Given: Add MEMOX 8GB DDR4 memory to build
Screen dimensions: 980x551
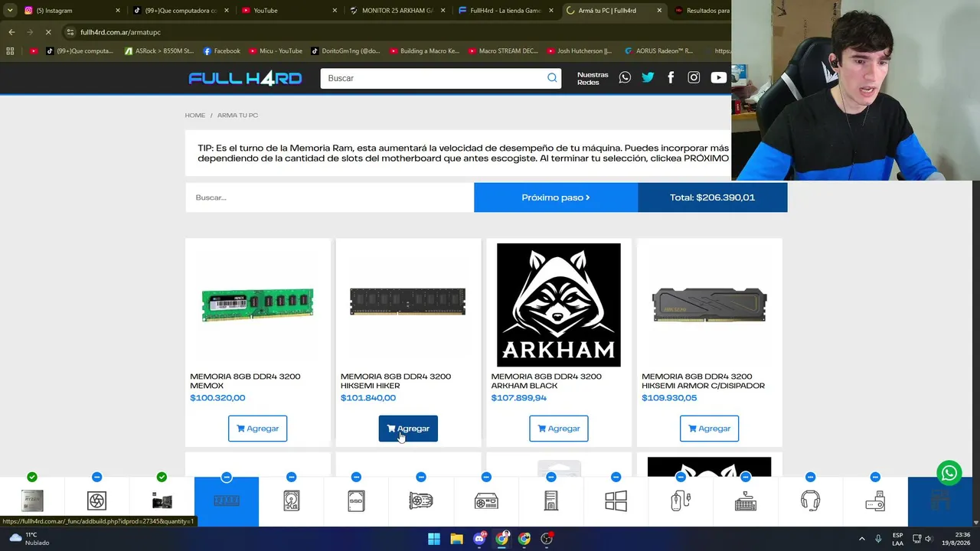Looking at the screenshot, I should coord(257,429).
